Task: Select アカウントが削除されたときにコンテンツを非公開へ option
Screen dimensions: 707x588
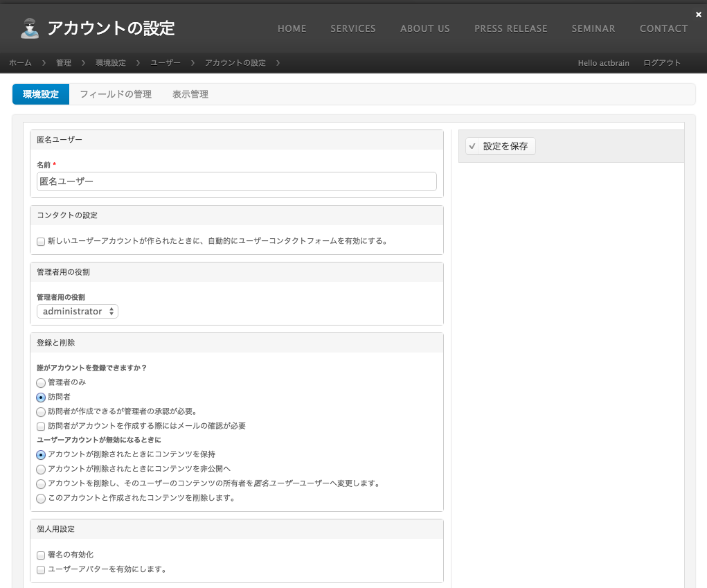Action: (40, 470)
